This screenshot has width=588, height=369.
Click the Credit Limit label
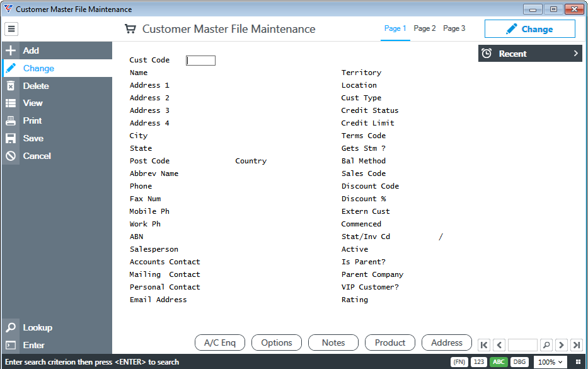[367, 123]
